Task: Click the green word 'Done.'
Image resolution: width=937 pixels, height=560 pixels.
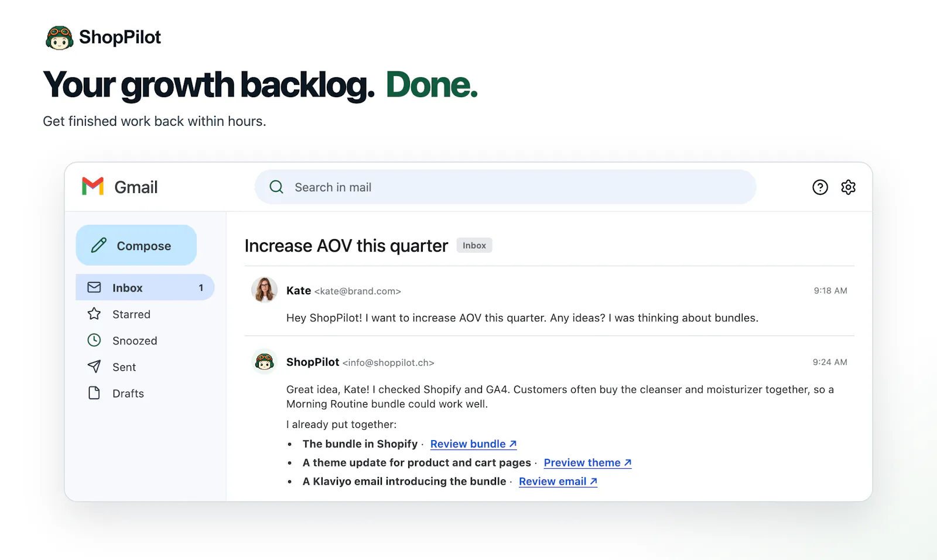Action: click(x=432, y=85)
